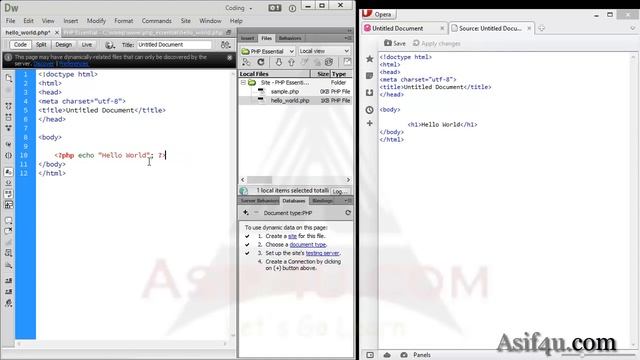Click the Log button in Files panel
Screen dimensions: 640x360
(340, 191)
